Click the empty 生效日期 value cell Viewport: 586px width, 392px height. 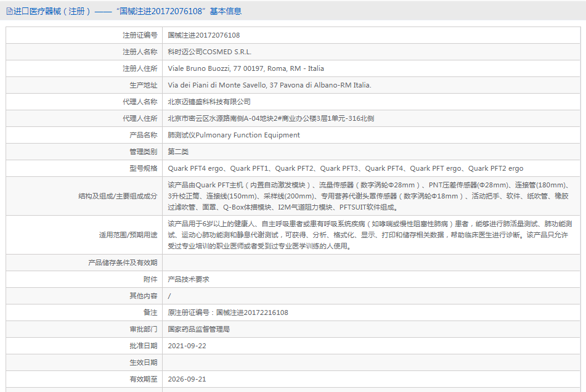coord(370,362)
